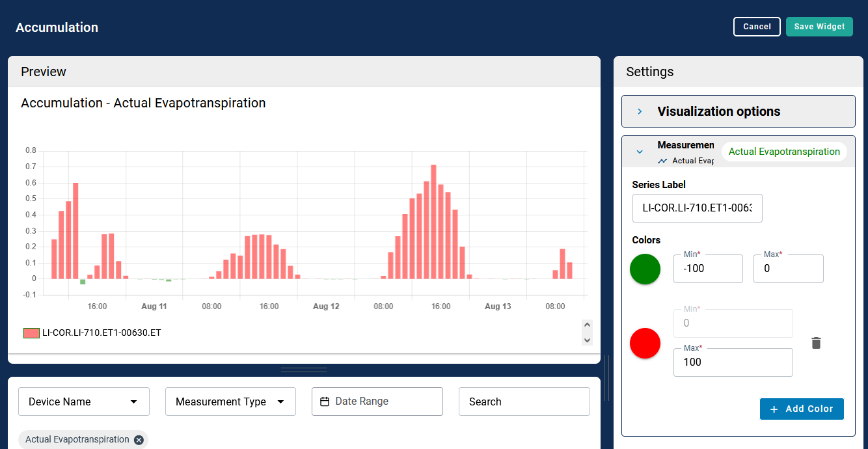The image size is (868, 449).
Task: Toggle the LI-COR.LI-710.ET1-00630.ET legend series
Action: click(x=92, y=333)
